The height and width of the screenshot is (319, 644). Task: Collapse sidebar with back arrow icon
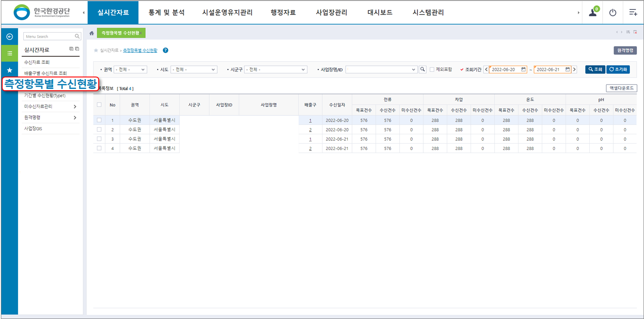tap(9, 37)
